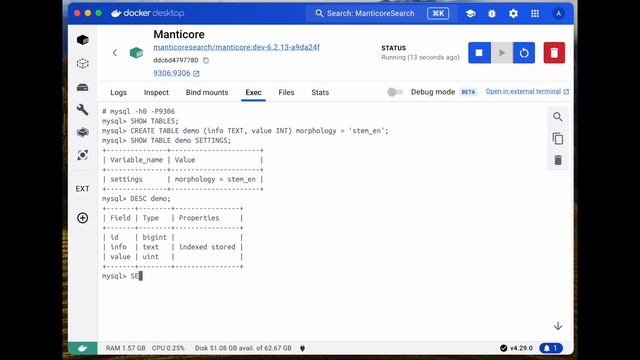Open troubleshoot bug icon
Screen dimensions: 640x360
coord(492,13)
